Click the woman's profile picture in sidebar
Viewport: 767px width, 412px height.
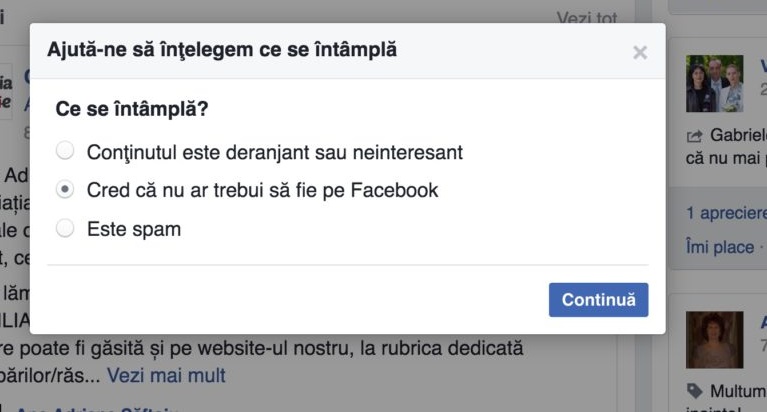coord(714,340)
